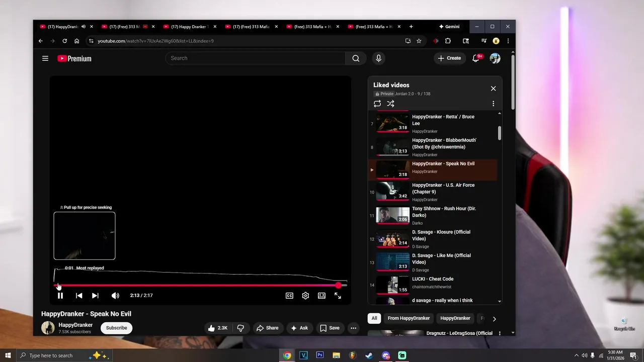Open the HappyDranker channel name link
The width and height of the screenshot is (644, 362).
click(x=75, y=325)
